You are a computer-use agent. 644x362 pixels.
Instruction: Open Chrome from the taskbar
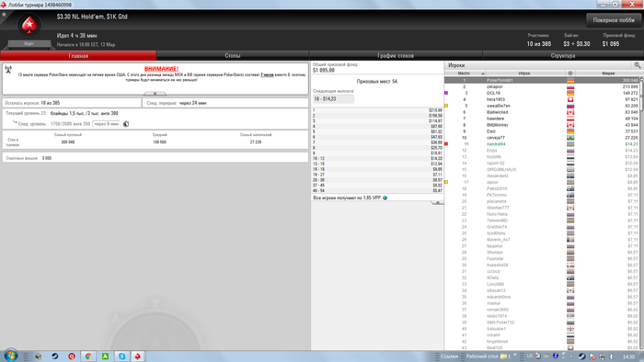click(x=88, y=356)
